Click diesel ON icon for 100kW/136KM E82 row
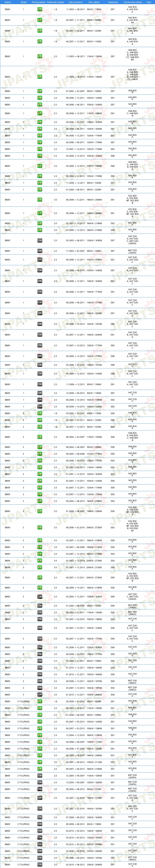This screenshot has width=155, height=868. click(40, 400)
